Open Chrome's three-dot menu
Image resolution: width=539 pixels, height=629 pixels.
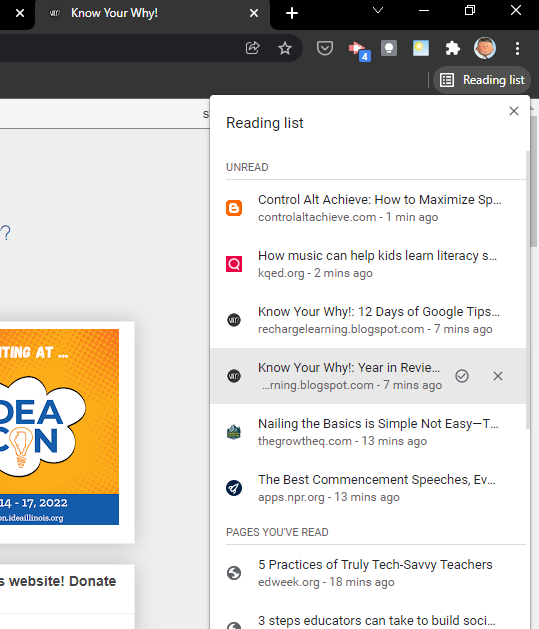click(517, 48)
